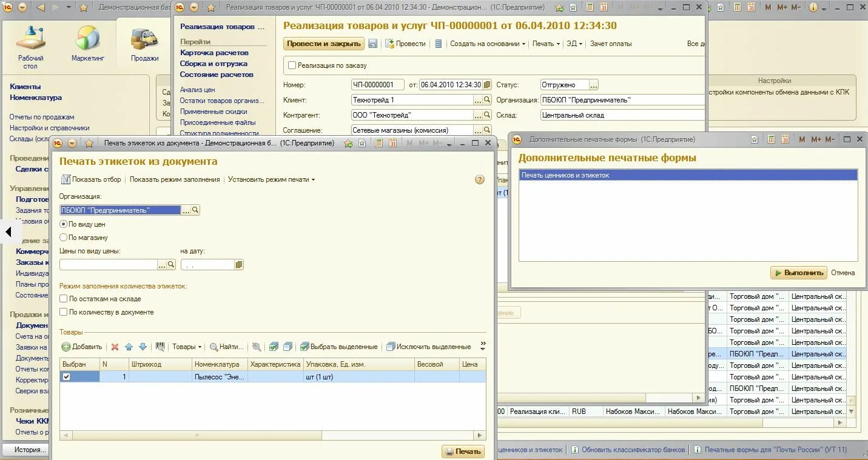Screen dimensions: 868x460
Task: Enable По количеству в документе checkbox
Action: click(64, 312)
